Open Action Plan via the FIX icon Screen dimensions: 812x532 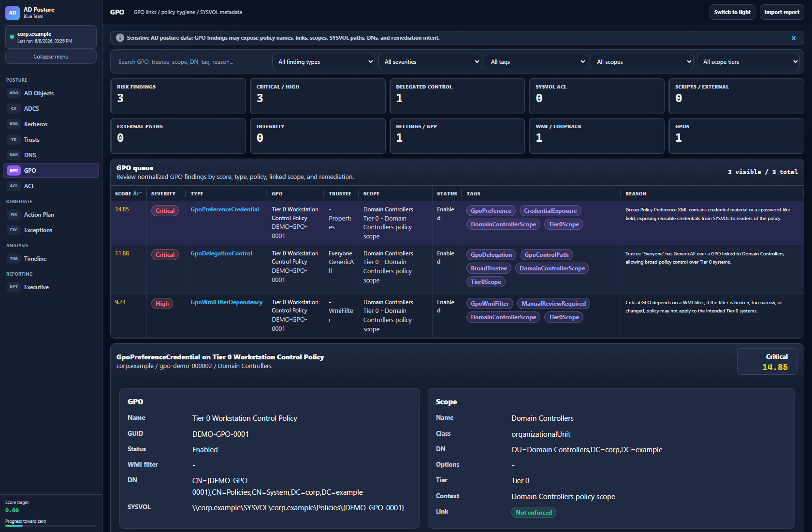[14, 214]
